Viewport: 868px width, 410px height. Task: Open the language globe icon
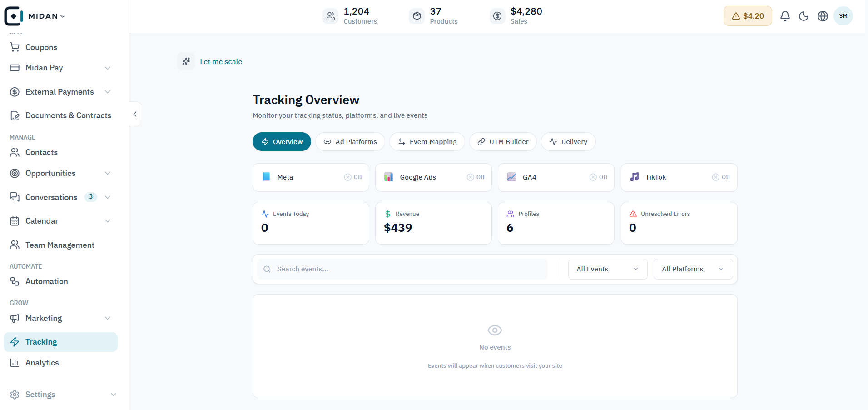(x=823, y=16)
